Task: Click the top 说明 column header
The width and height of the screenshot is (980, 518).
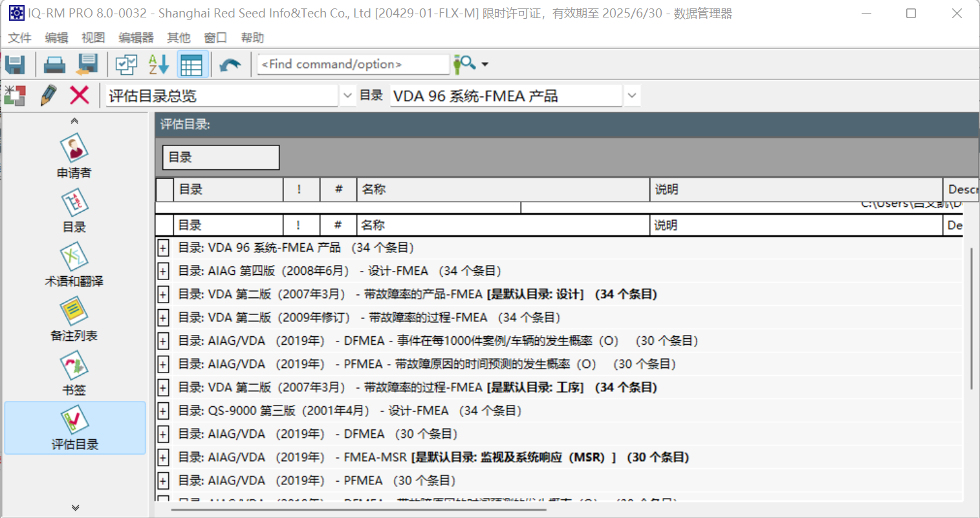Action: click(x=796, y=189)
